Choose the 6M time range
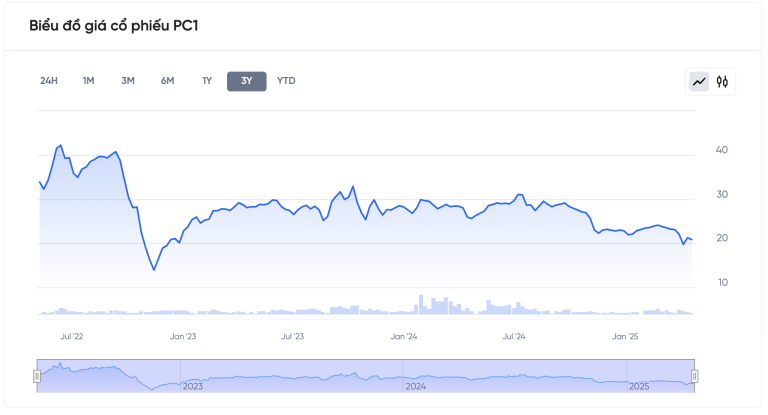Image resolution: width=768 pixels, height=415 pixels. click(x=168, y=81)
